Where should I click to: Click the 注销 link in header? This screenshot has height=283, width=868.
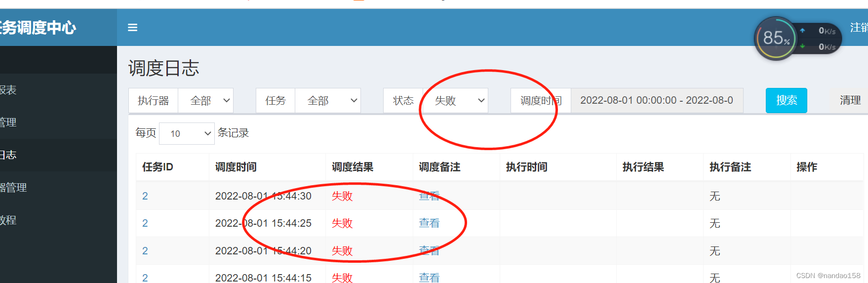click(859, 28)
